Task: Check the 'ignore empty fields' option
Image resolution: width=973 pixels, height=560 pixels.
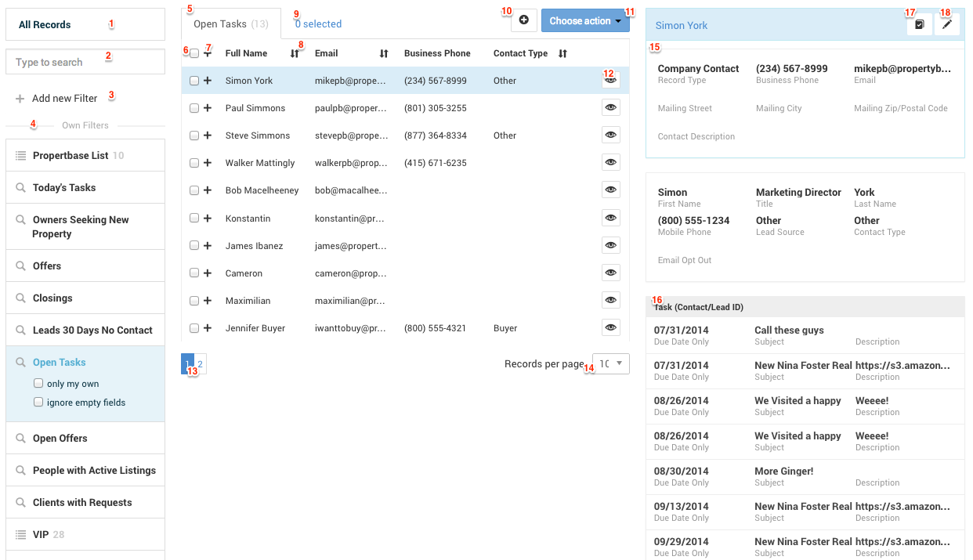Action: coord(38,402)
